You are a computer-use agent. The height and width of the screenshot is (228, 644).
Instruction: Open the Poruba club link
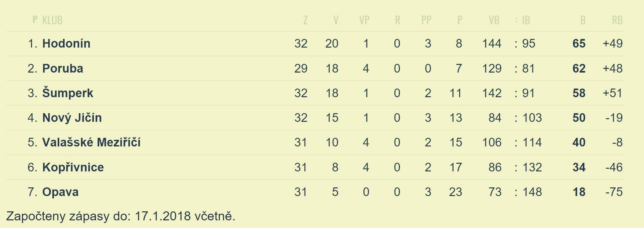tap(63, 68)
